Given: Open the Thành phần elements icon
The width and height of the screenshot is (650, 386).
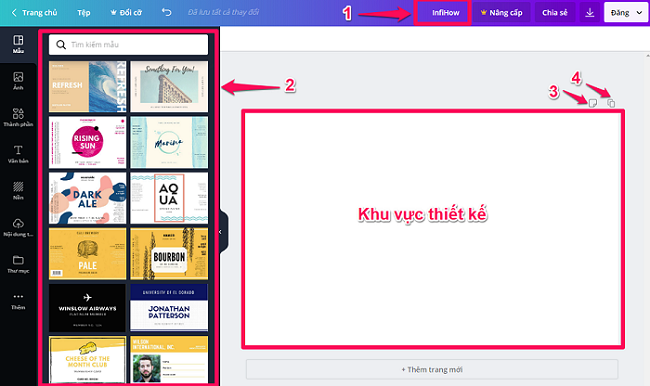Looking at the screenshot, I should (x=18, y=114).
